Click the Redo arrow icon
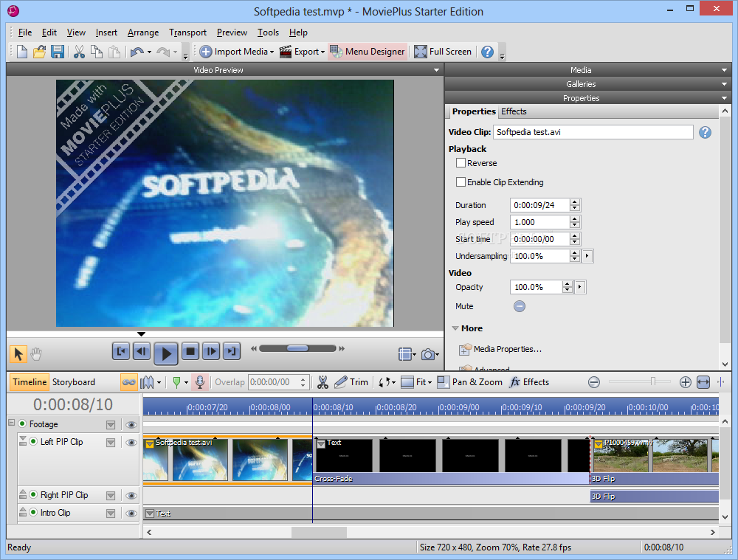This screenshot has height=560, width=738. pos(163,52)
